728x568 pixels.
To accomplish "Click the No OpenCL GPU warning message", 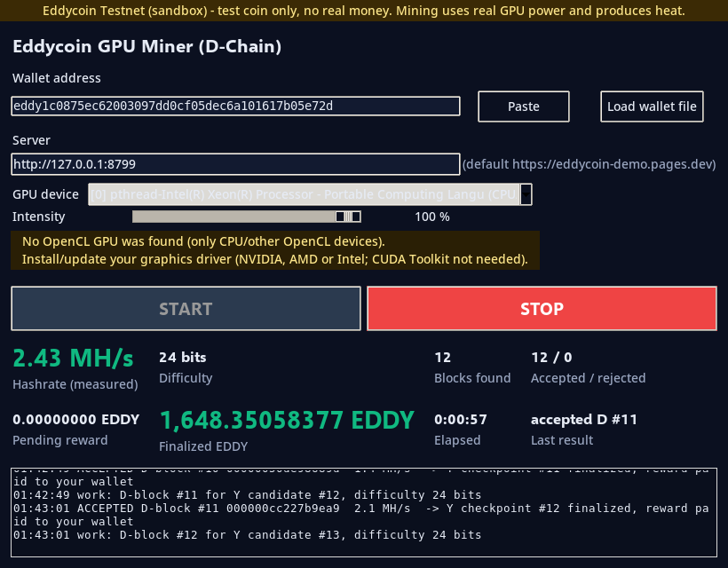I will pos(275,250).
